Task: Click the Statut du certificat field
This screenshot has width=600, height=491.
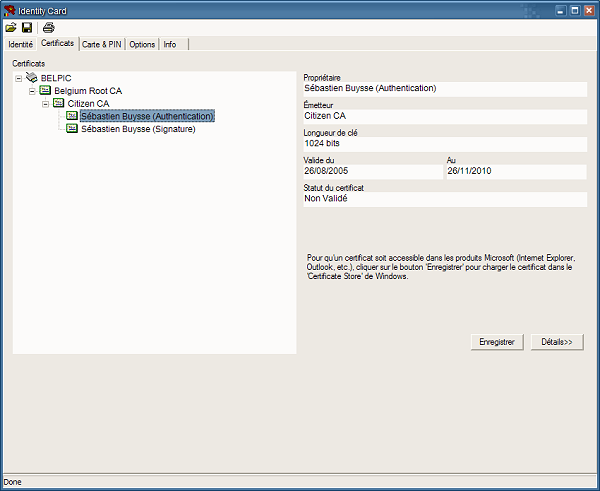Action: pyautogui.click(x=444, y=199)
